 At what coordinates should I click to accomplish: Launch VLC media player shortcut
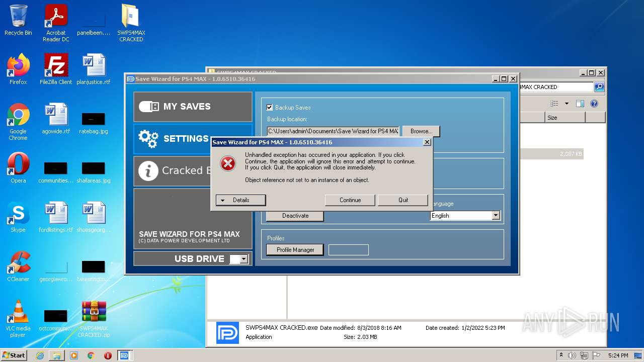click(18, 319)
